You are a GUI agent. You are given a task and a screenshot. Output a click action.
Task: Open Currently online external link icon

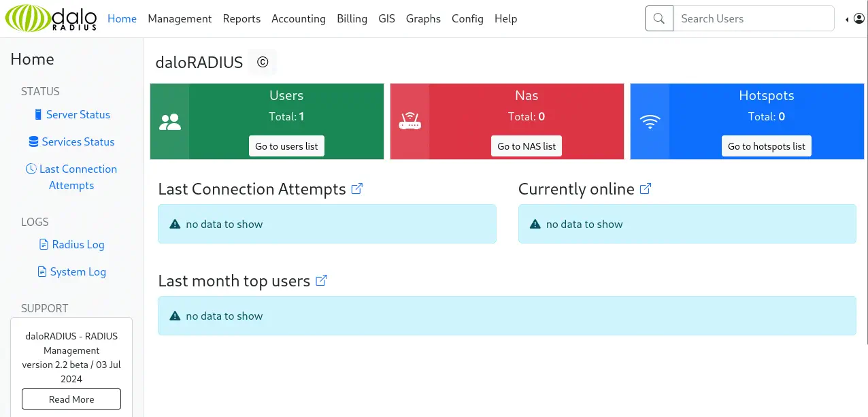click(646, 188)
